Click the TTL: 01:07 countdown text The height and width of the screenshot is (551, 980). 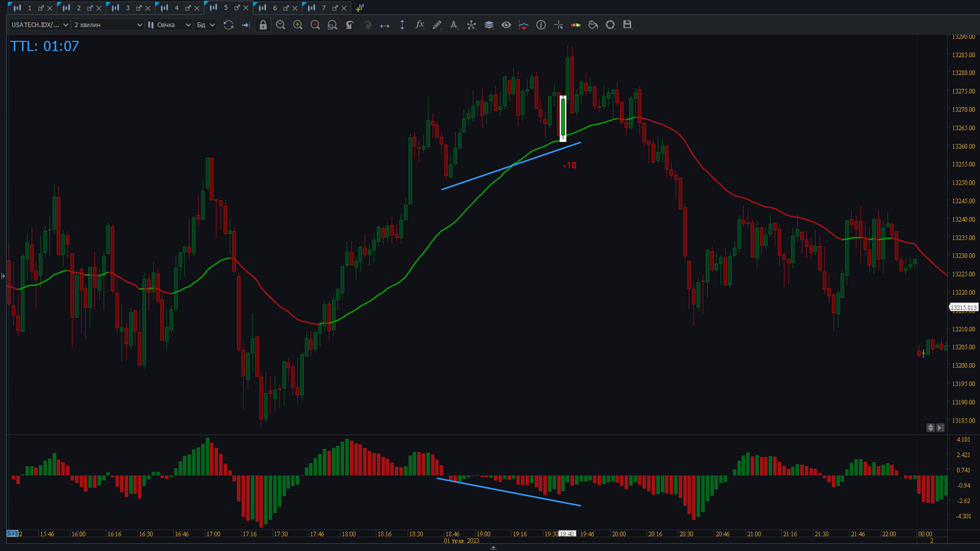tap(45, 46)
